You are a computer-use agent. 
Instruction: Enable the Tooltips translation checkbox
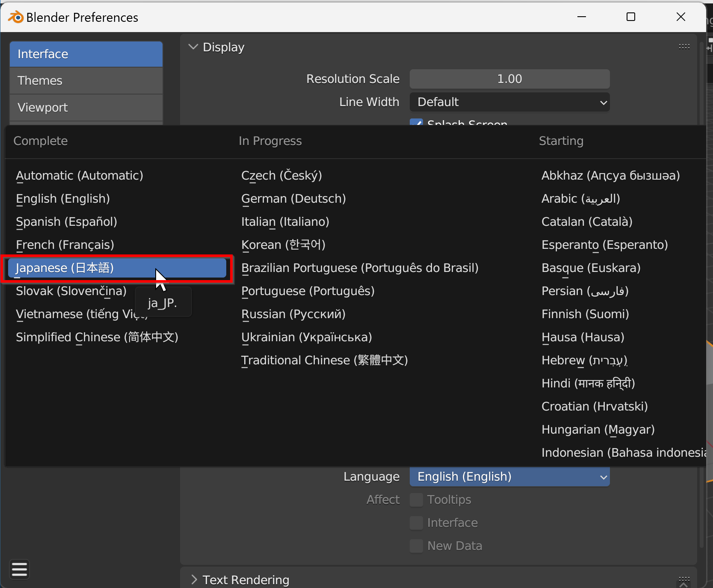point(416,499)
